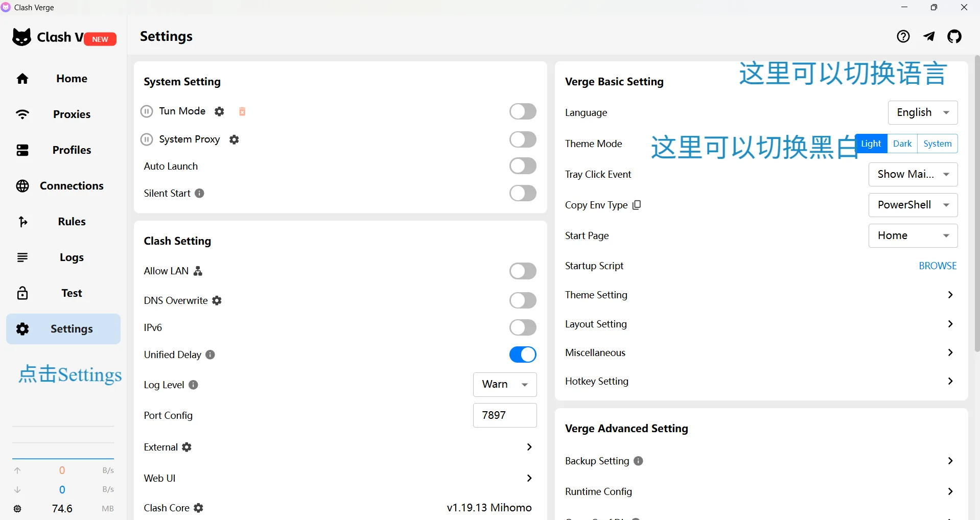Click the Logs lines icon in sidebar
Image resolution: width=980 pixels, height=520 pixels.
tap(22, 257)
